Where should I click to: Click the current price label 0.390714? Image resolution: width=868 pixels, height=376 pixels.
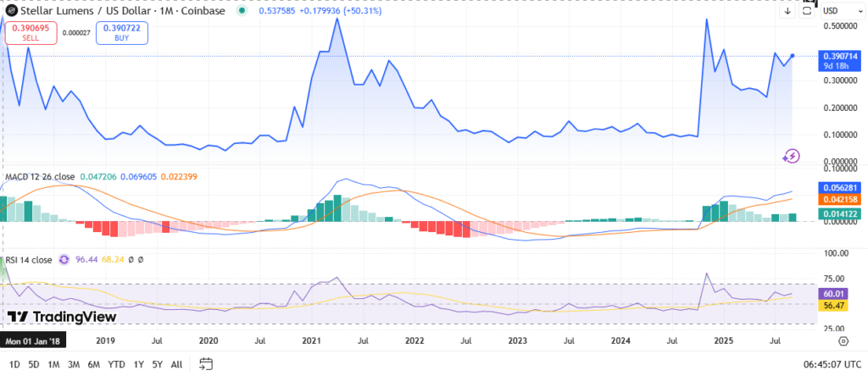pos(842,56)
